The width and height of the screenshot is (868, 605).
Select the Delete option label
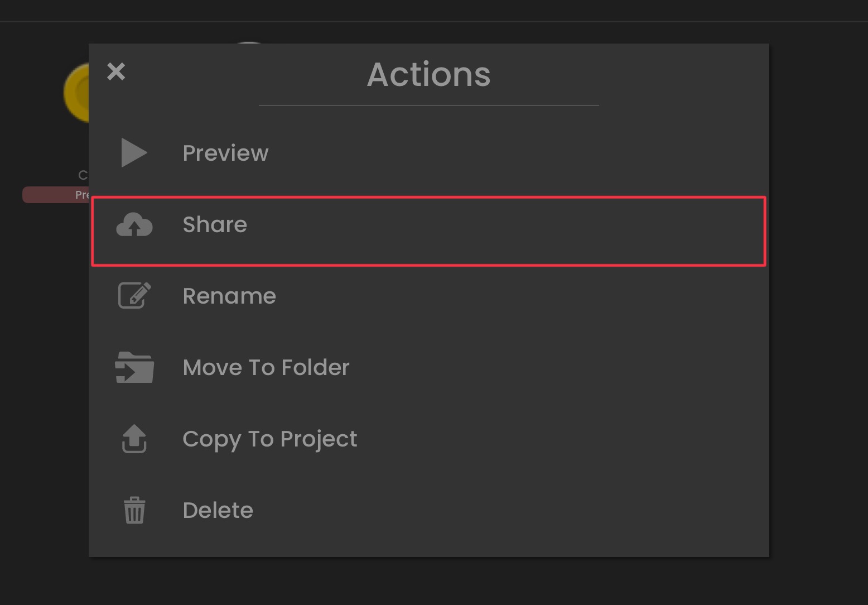click(x=218, y=510)
